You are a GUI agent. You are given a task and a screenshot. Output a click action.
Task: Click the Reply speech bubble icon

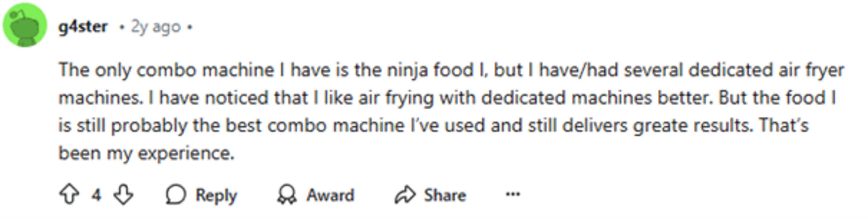[x=176, y=195]
